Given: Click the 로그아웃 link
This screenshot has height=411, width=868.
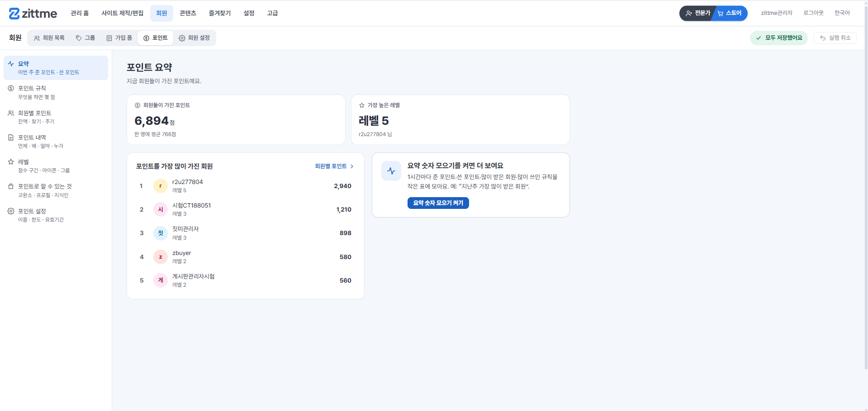Looking at the screenshot, I should click(x=813, y=13).
